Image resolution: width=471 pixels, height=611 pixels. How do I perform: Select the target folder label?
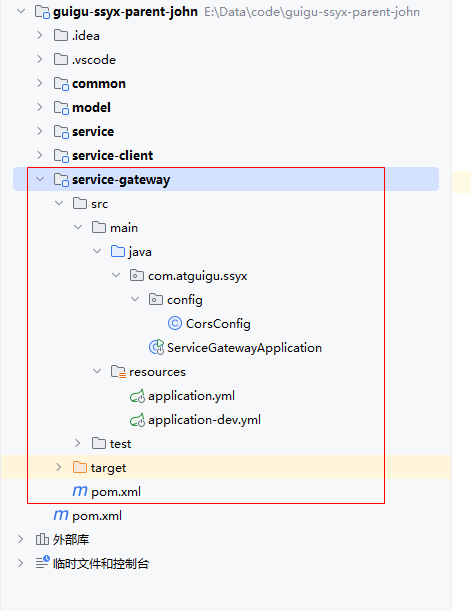point(108,468)
